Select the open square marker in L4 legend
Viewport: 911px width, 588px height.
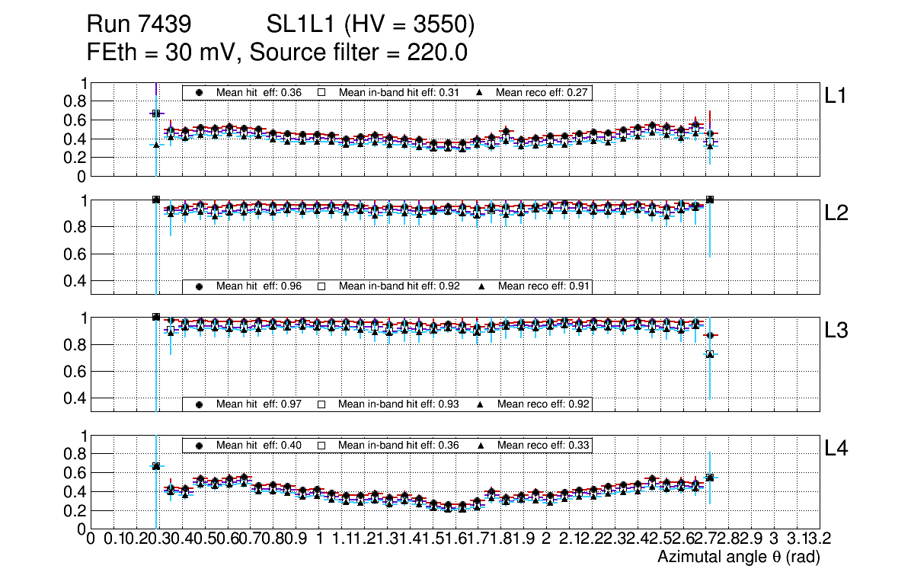point(321,445)
